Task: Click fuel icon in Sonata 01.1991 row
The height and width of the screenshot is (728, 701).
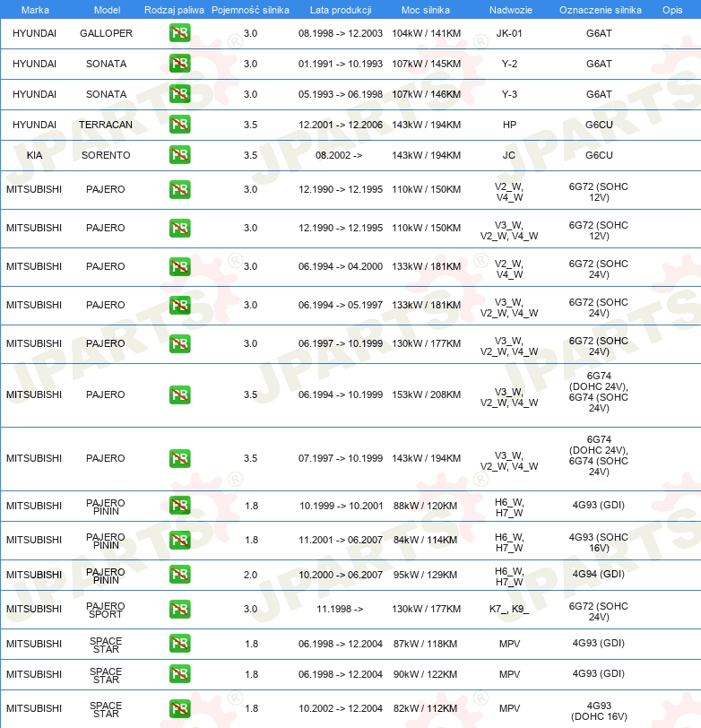Action: coord(179,64)
